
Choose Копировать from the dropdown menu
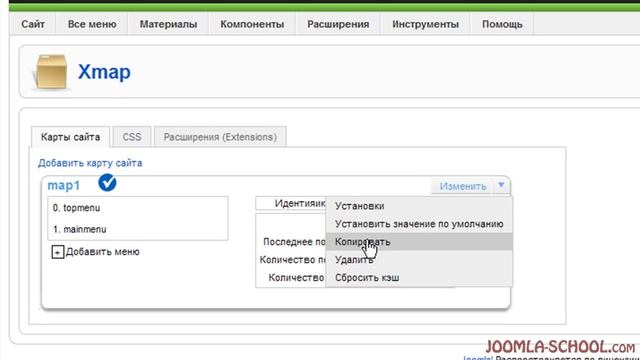(x=419, y=242)
